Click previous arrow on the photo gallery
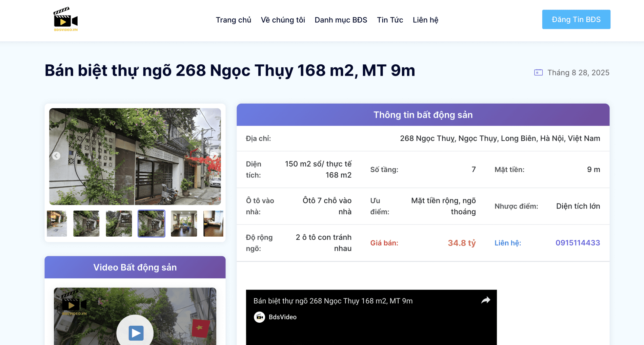 click(x=56, y=156)
